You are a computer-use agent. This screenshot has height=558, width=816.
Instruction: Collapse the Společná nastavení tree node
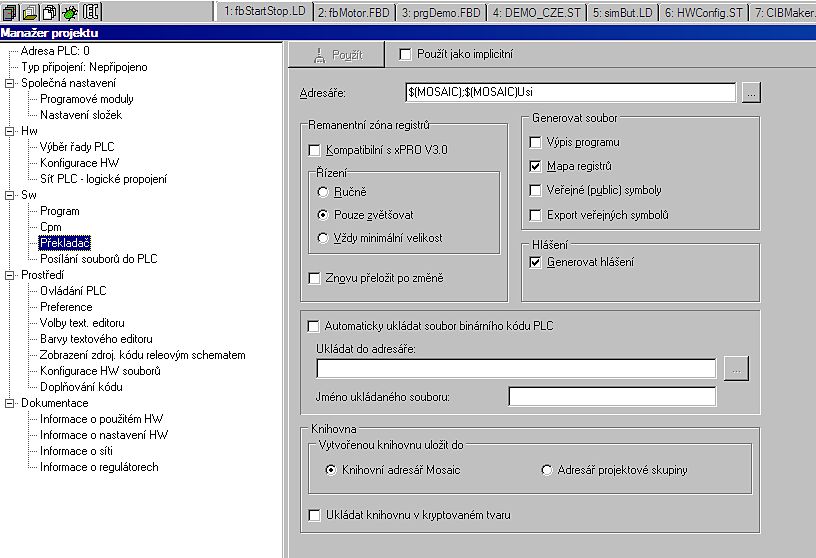tap(10, 83)
